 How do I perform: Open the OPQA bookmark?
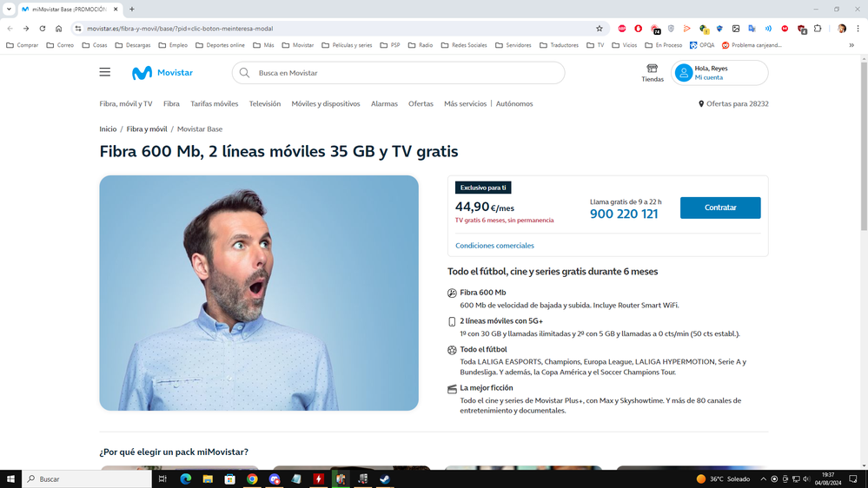702,45
